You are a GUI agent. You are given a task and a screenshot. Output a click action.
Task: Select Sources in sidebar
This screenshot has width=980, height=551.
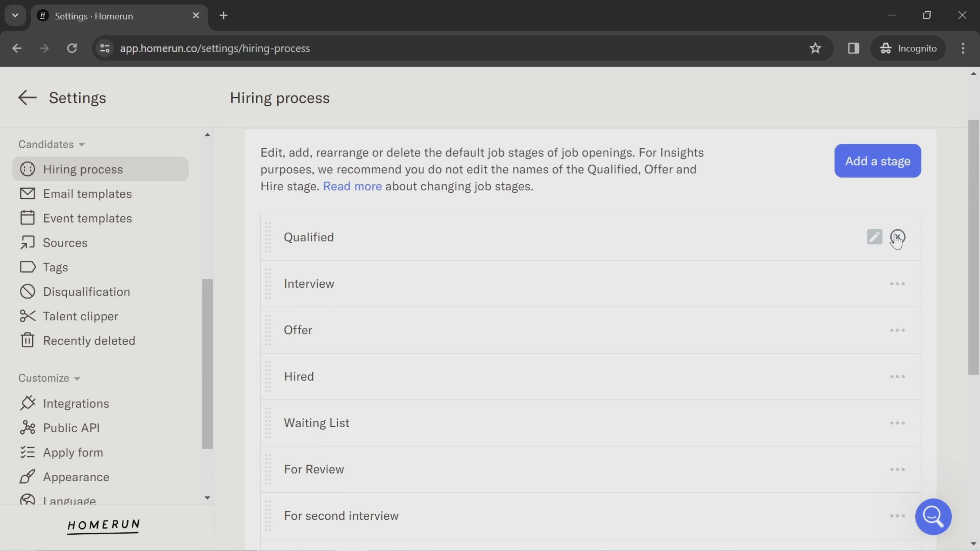coord(65,243)
